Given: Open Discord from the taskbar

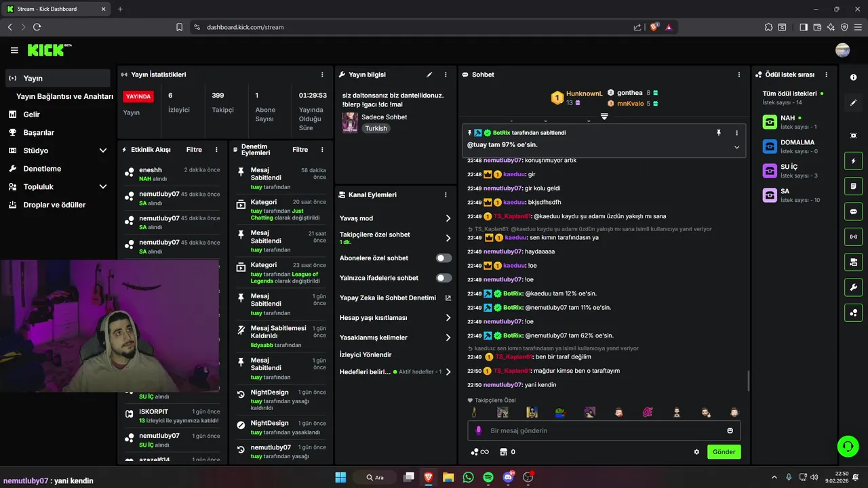Looking at the screenshot, I should coord(509,477).
